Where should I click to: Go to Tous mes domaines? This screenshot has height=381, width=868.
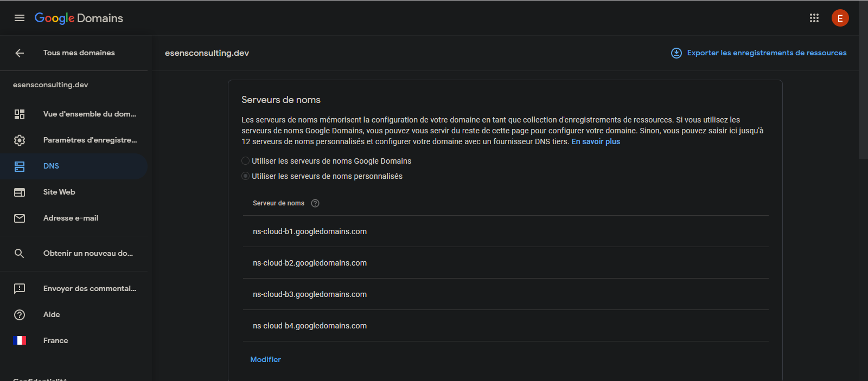(x=79, y=53)
